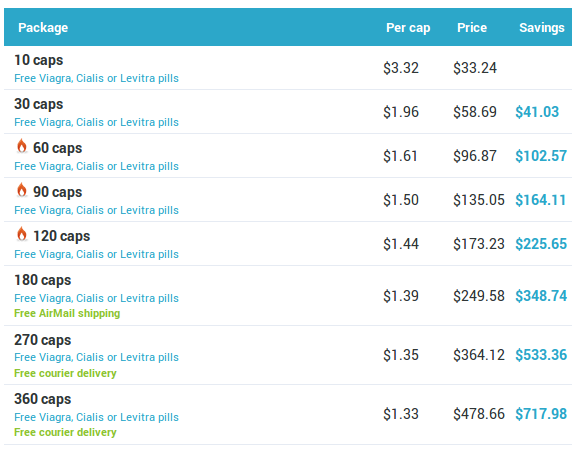Choose the 270 caps package title
This screenshot has width=572, height=454.
pyautogui.click(x=43, y=340)
